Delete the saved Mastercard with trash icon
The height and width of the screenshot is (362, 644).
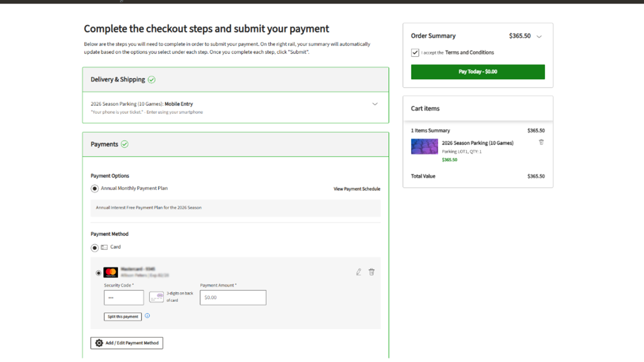click(x=371, y=272)
